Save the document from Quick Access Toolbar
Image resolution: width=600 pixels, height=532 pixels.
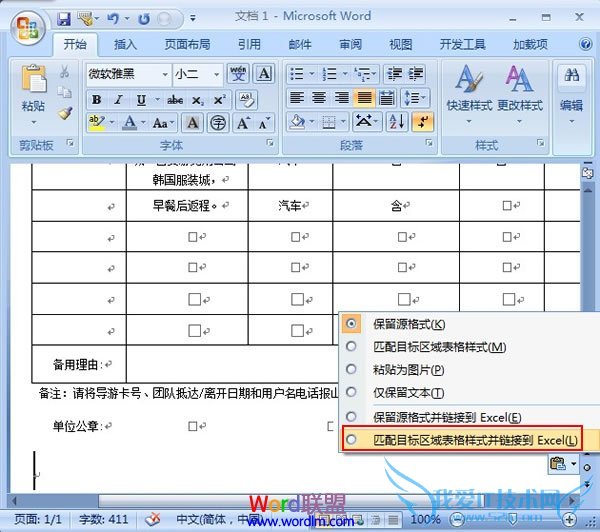pos(64,18)
